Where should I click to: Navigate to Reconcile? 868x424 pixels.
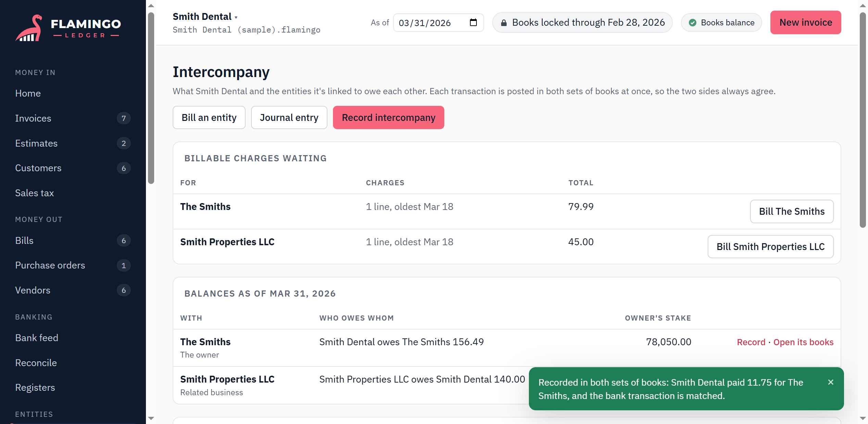click(x=36, y=363)
